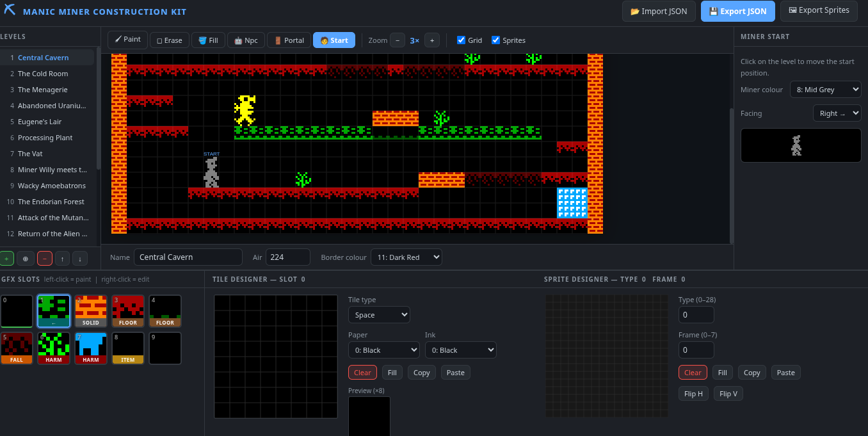
Task: Pick GFX slot 6 HARM plant tile
Action: point(54,348)
